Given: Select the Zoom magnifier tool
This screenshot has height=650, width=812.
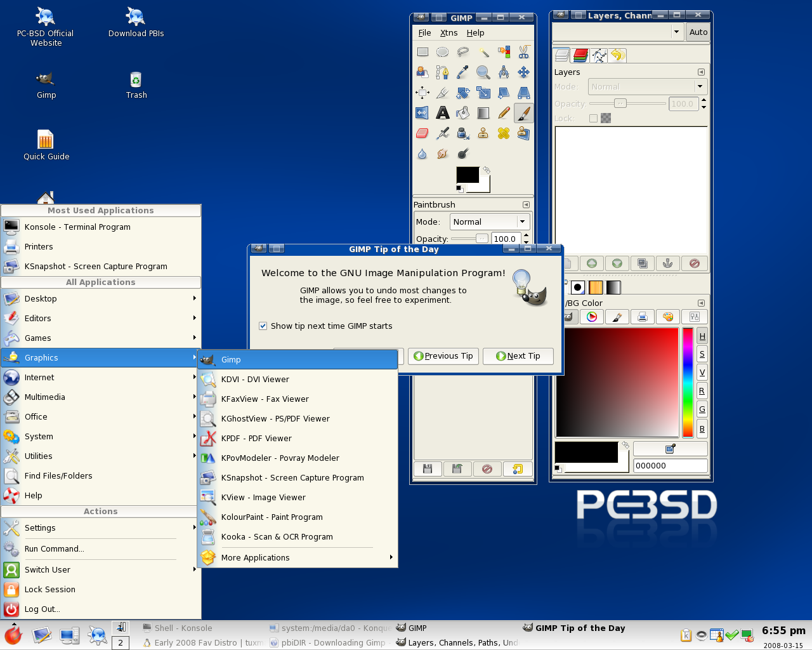Looking at the screenshot, I should [x=483, y=72].
